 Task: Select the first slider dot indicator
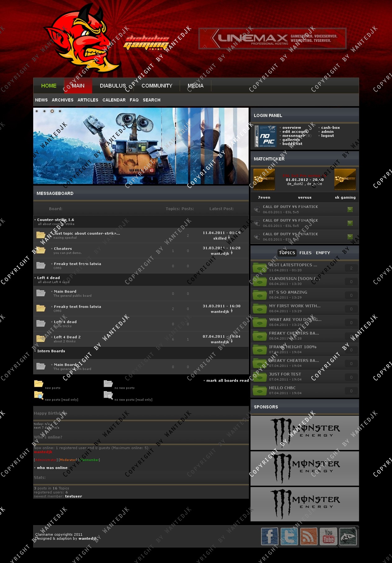(37, 111)
